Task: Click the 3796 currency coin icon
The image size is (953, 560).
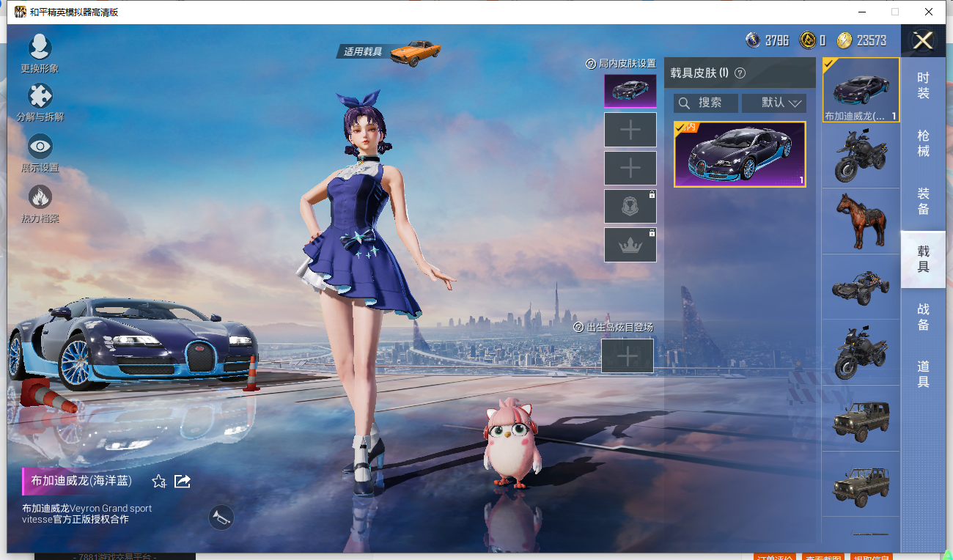Action: click(x=753, y=40)
